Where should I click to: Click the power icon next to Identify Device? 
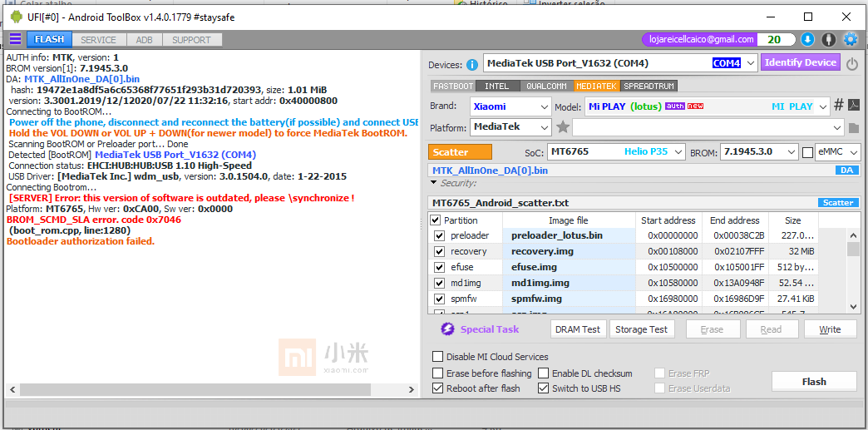click(x=852, y=64)
